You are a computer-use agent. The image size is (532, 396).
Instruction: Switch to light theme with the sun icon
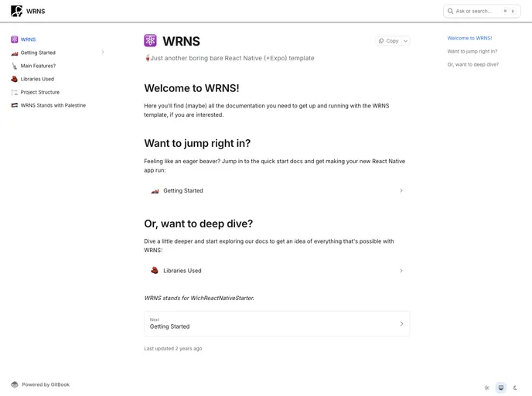[486, 387]
